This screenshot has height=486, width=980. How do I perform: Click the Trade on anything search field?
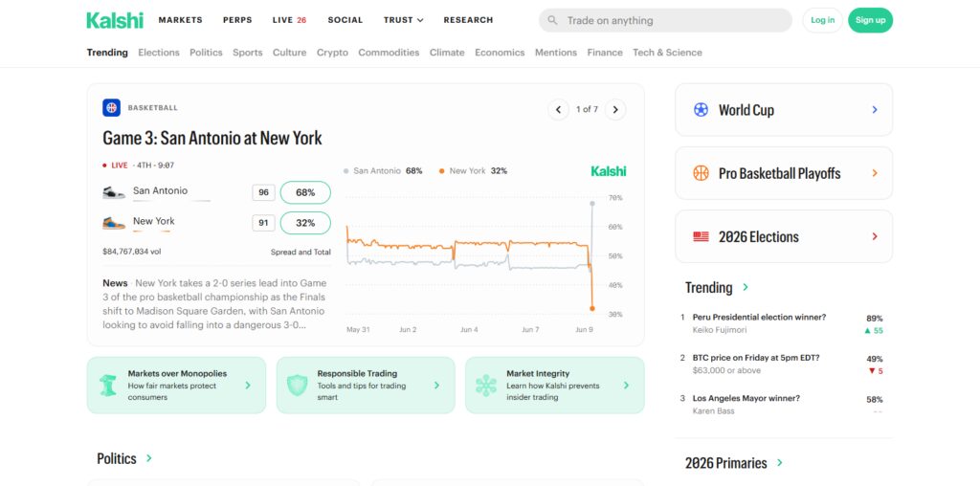coord(665,20)
